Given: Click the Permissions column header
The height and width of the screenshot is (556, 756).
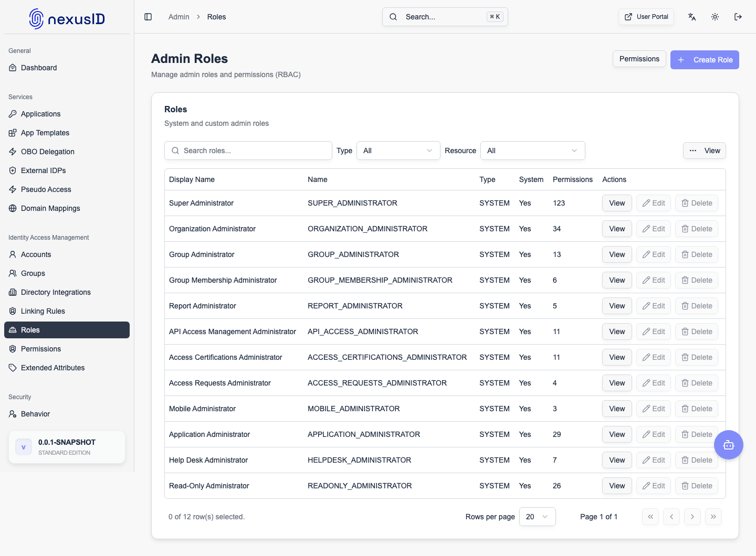Looking at the screenshot, I should pos(573,179).
